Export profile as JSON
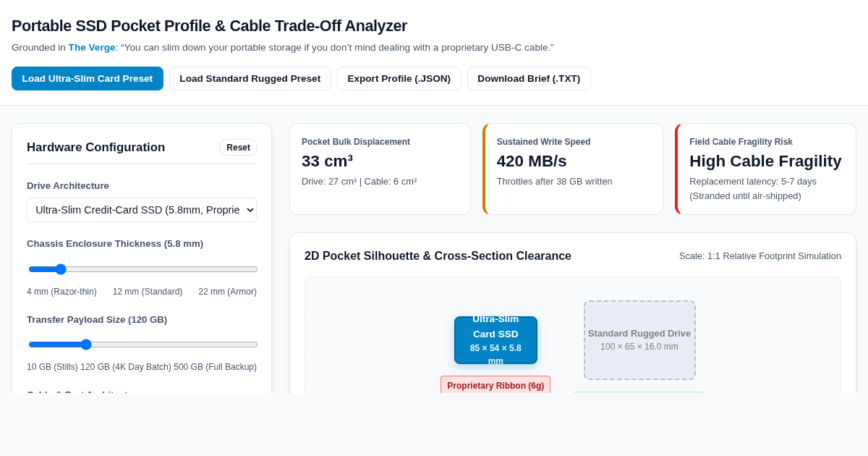 [399, 79]
